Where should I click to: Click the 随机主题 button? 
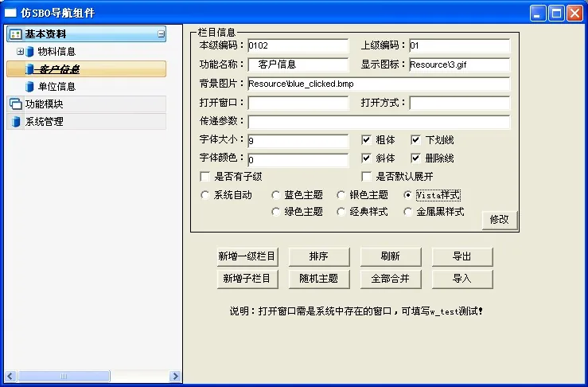(319, 279)
